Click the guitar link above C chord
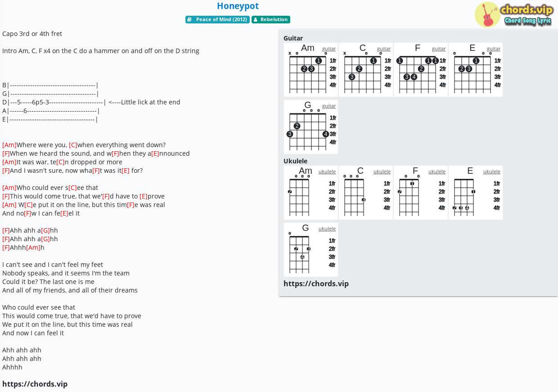The width and height of the screenshot is (558, 392). pyautogui.click(x=384, y=49)
